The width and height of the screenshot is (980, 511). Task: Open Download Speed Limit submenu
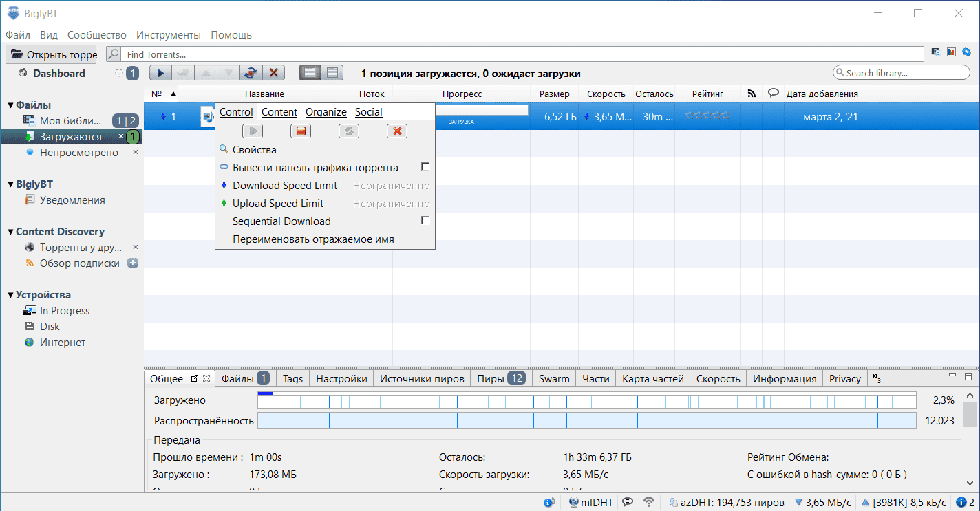(x=325, y=185)
